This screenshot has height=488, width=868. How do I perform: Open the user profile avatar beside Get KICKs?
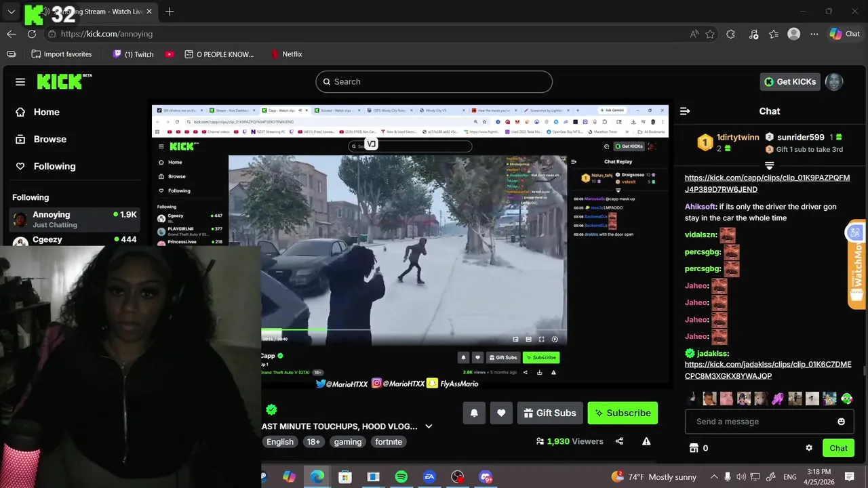[x=833, y=81]
